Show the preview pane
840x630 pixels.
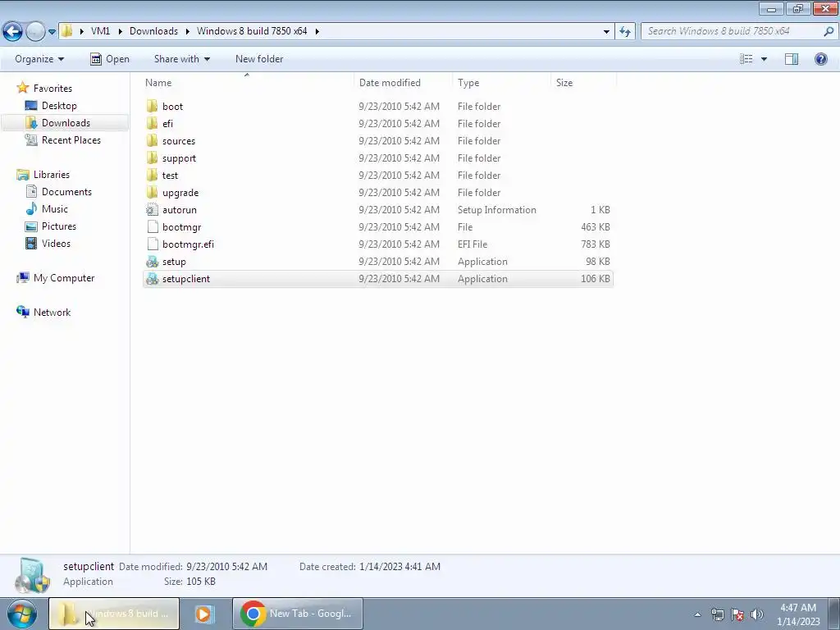[x=792, y=59]
